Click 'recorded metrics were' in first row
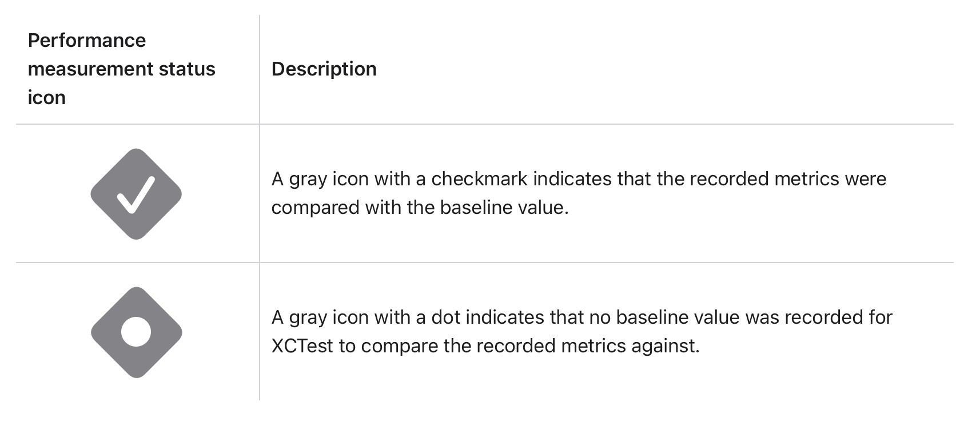The width and height of the screenshot is (980, 421). pyautogui.click(x=788, y=179)
